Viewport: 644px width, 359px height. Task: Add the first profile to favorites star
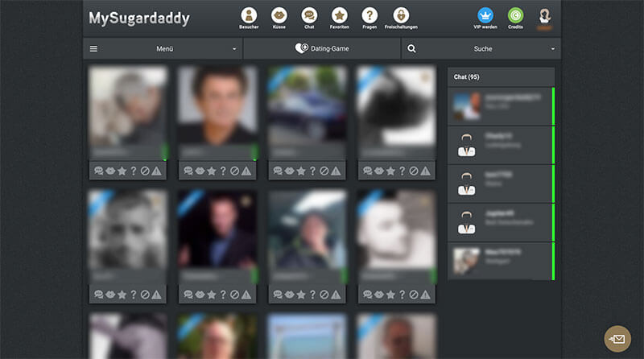122,171
